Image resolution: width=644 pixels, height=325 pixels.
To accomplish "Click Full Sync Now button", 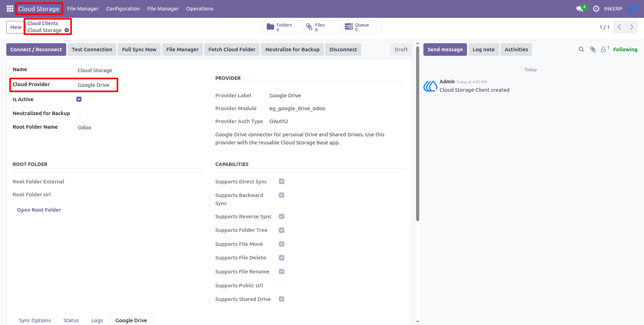I will pos(139,50).
